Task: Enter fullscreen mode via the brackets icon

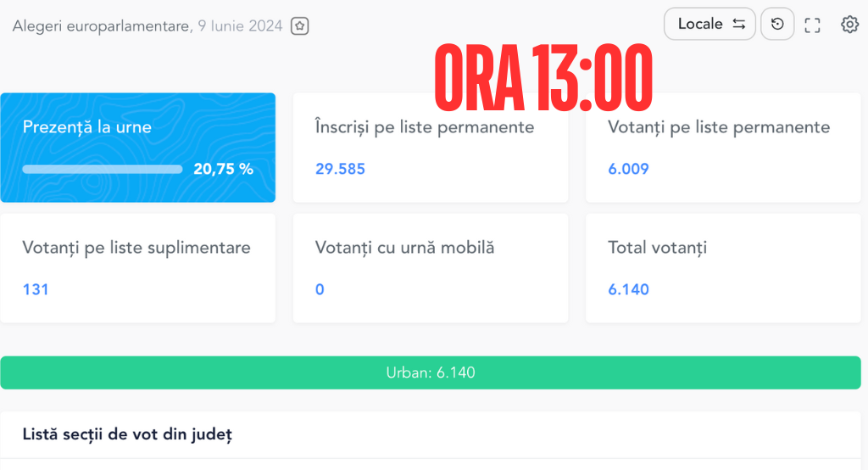Action: [x=812, y=25]
